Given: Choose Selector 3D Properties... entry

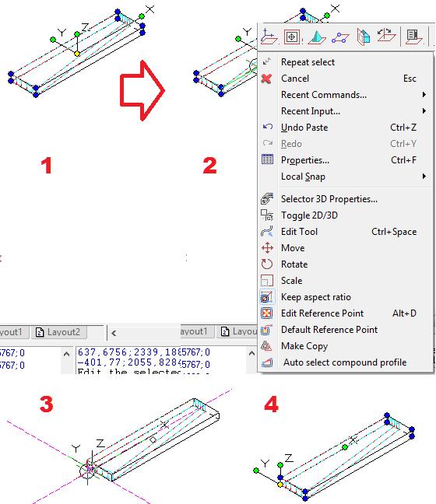Looking at the screenshot, I should point(346,199).
